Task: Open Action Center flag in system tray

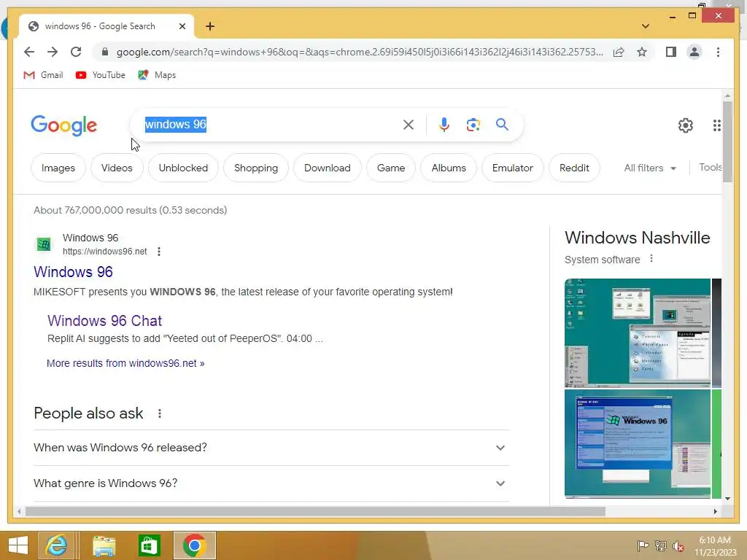Action: coord(643,545)
